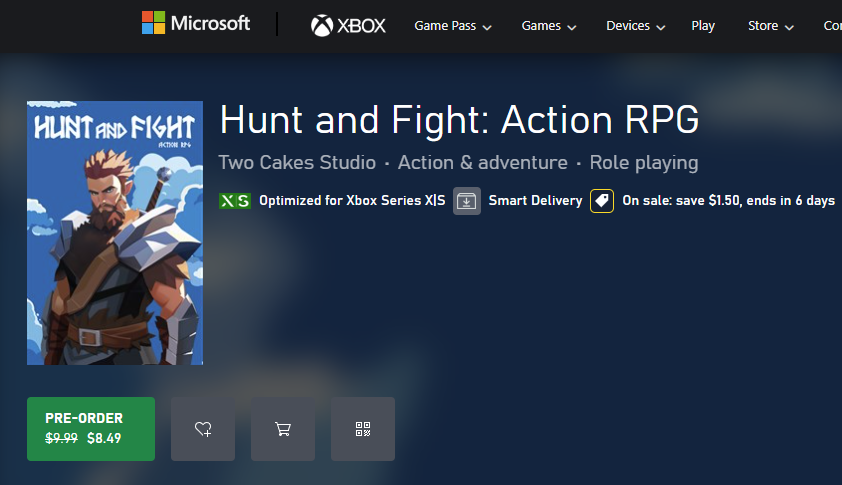
Task: Click the 'Smart Delivery' label
Action: click(535, 200)
